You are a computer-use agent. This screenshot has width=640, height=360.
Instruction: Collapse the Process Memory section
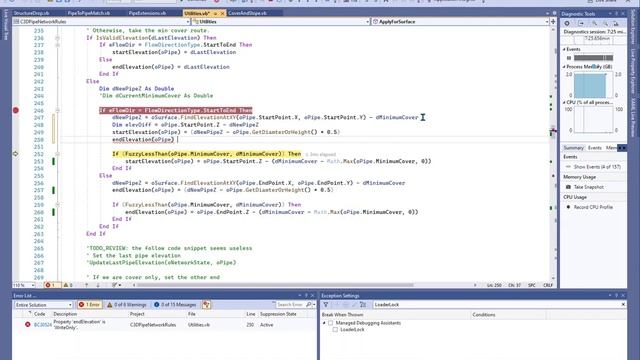(564, 67)
